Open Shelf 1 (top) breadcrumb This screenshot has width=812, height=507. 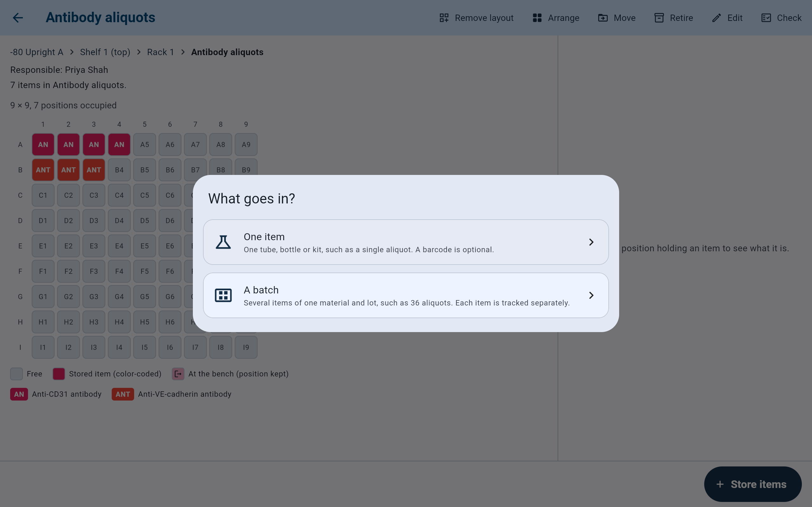pos(105,52)
